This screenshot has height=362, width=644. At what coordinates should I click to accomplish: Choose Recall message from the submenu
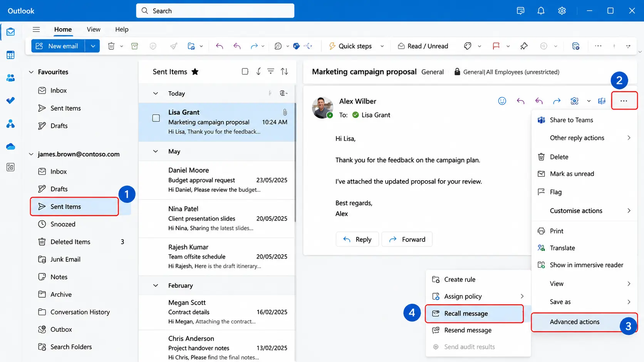(475, 313)
